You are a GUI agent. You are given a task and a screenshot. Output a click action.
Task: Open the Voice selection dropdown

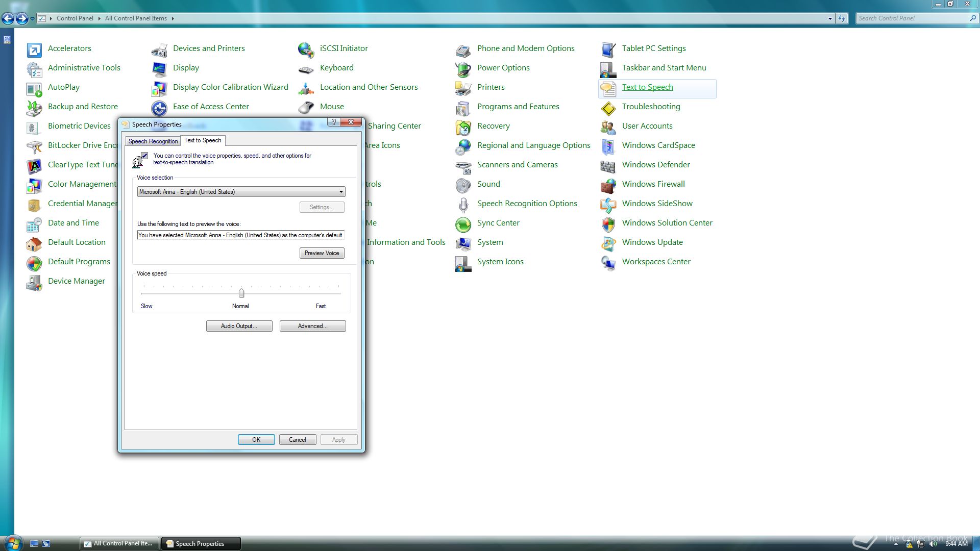pos(241,192)
